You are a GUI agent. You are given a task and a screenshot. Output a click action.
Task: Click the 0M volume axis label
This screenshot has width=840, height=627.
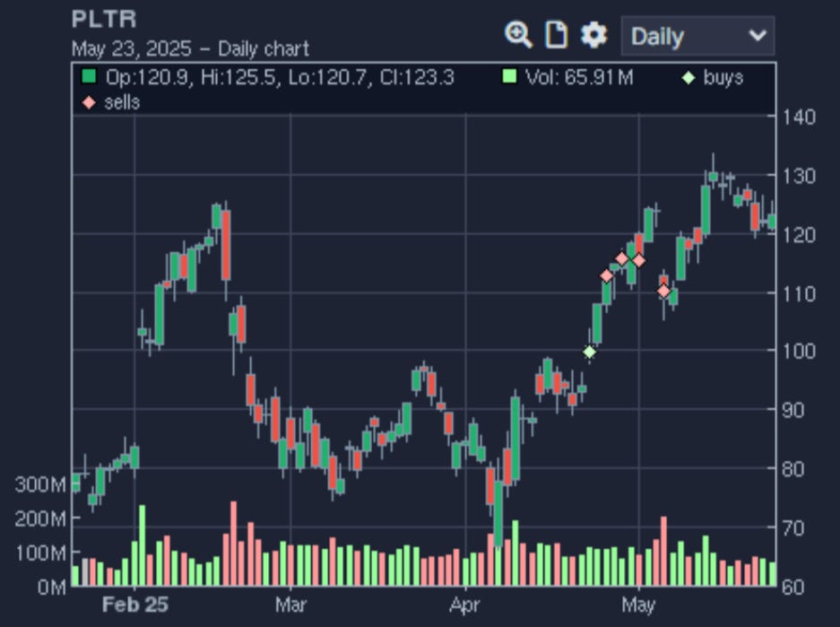coord(51,588)
